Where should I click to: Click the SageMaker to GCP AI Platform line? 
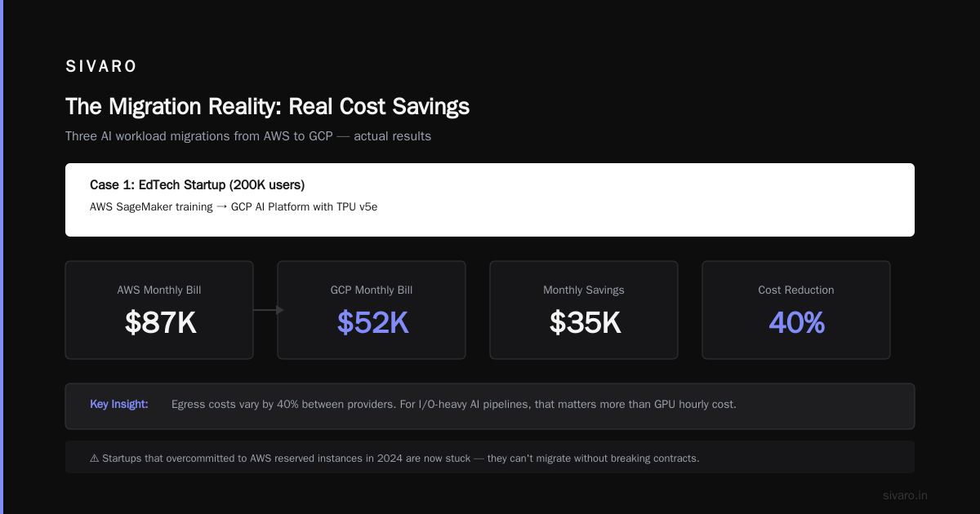click(234, 207)
